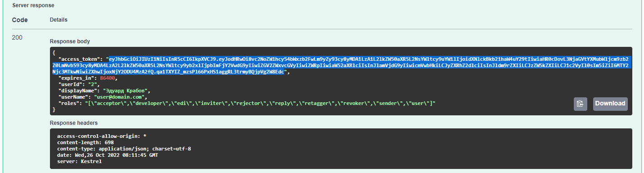The height and width of the screenshot is (173, 644).
Task: Click the "access_token" key
Action: (81, 59)
